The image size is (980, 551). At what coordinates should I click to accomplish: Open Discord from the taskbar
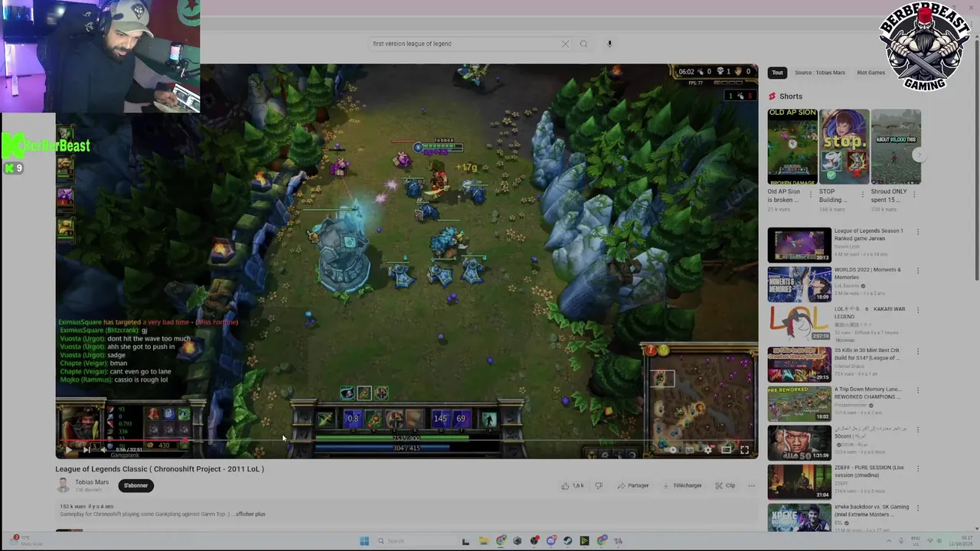(551, 541)
